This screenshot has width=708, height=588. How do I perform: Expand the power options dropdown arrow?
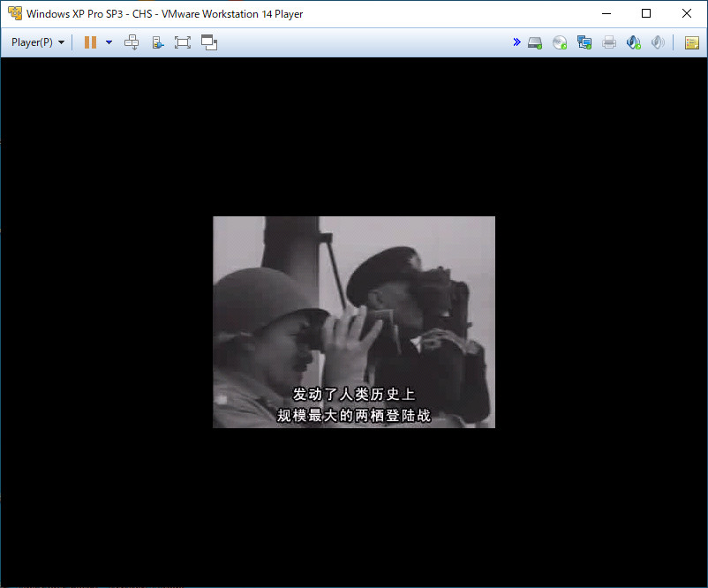tap(109, 42)
